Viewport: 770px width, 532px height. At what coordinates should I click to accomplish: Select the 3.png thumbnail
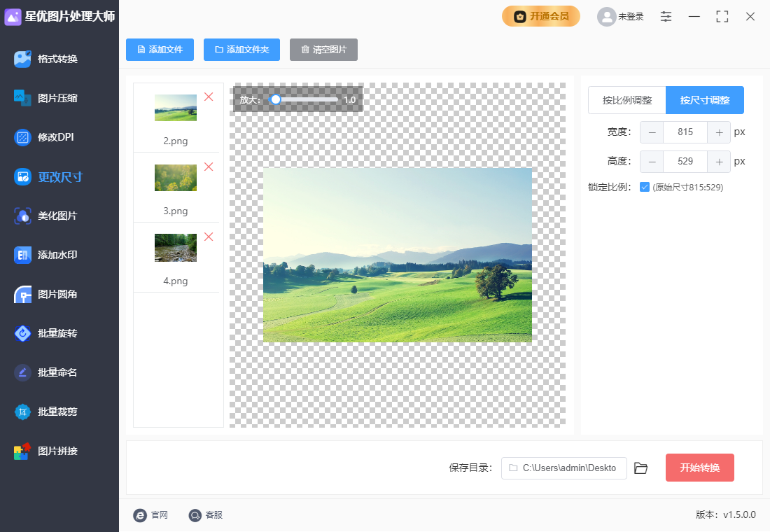[176, 178]
